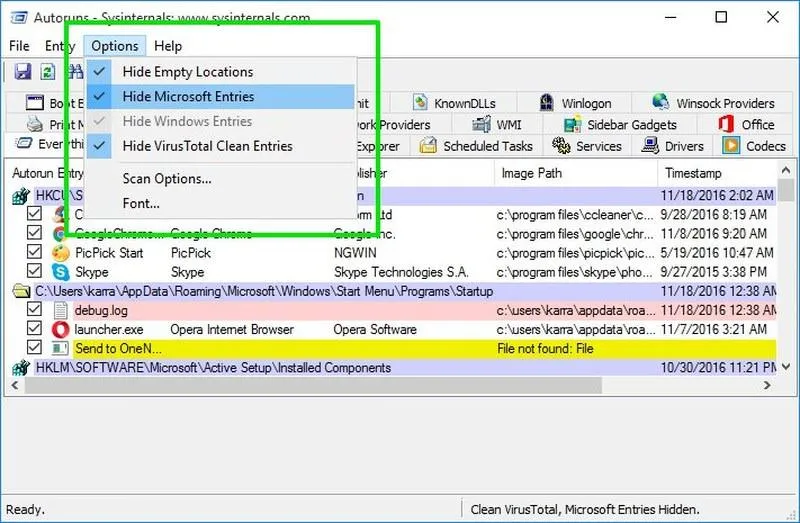Click the Save toolbar icon
800x523 pixels.
click(x=22, y=71)
